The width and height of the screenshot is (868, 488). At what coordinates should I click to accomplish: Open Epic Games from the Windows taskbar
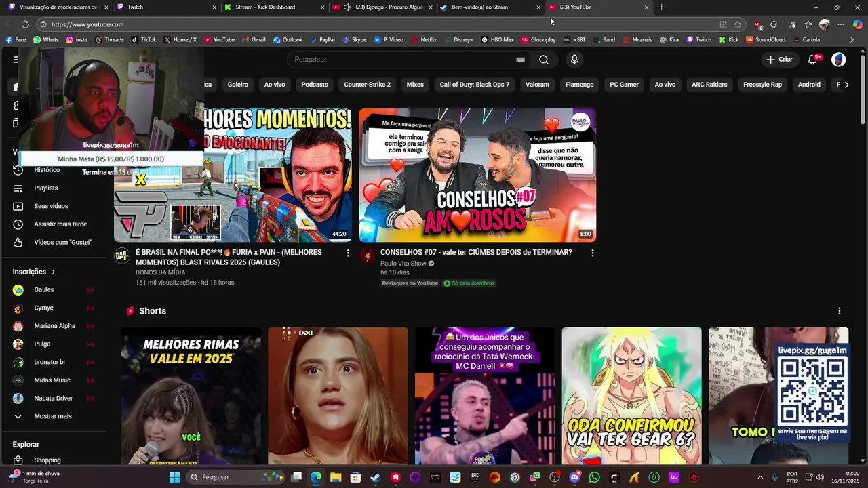click(475, 477)
